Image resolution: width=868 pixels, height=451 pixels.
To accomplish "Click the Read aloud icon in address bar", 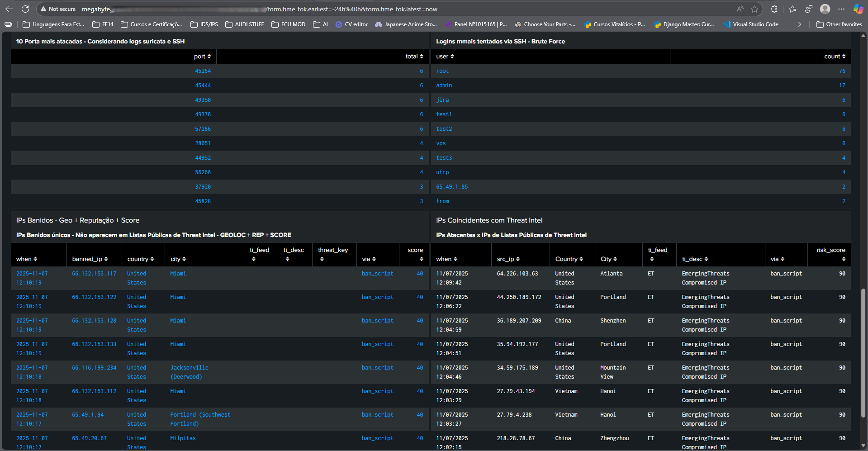I will [740, 9].
